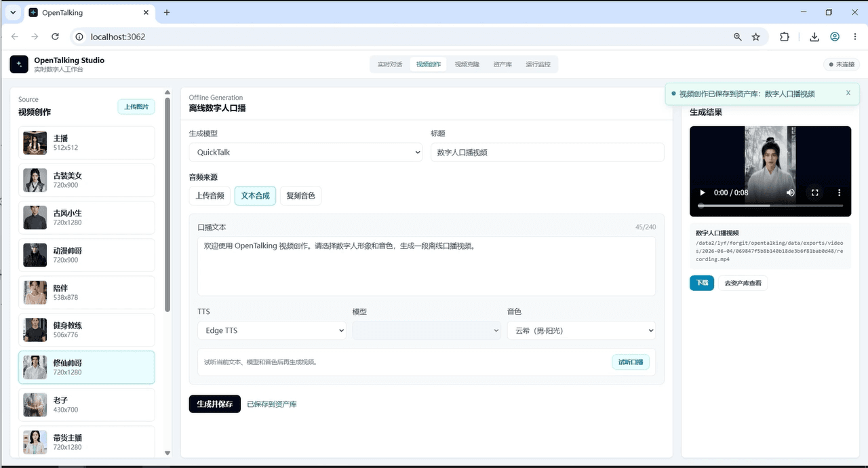Select the 健身教练 avatar
Image resolution: width=868 pixels, height=468 pixels.
[87, 330]
